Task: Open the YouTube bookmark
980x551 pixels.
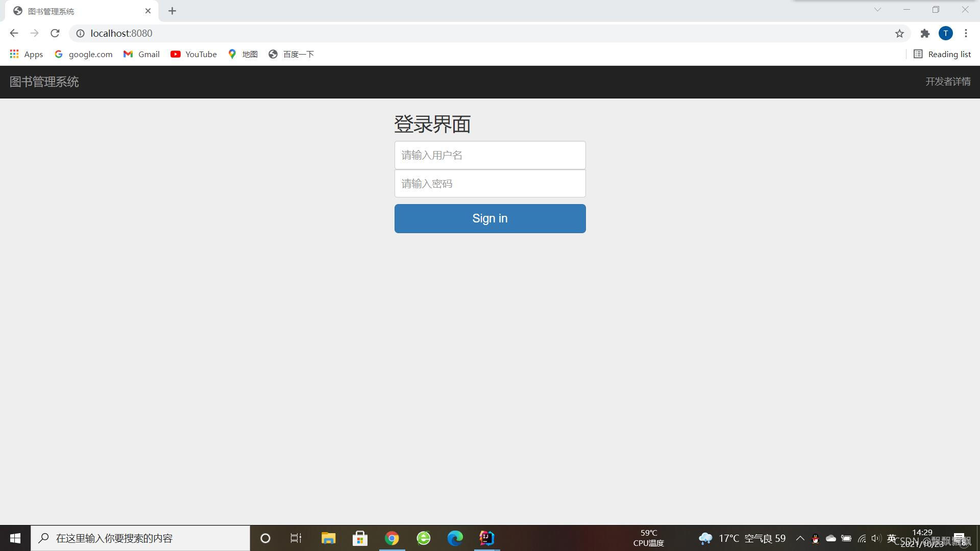Action: tap(193, 54)
